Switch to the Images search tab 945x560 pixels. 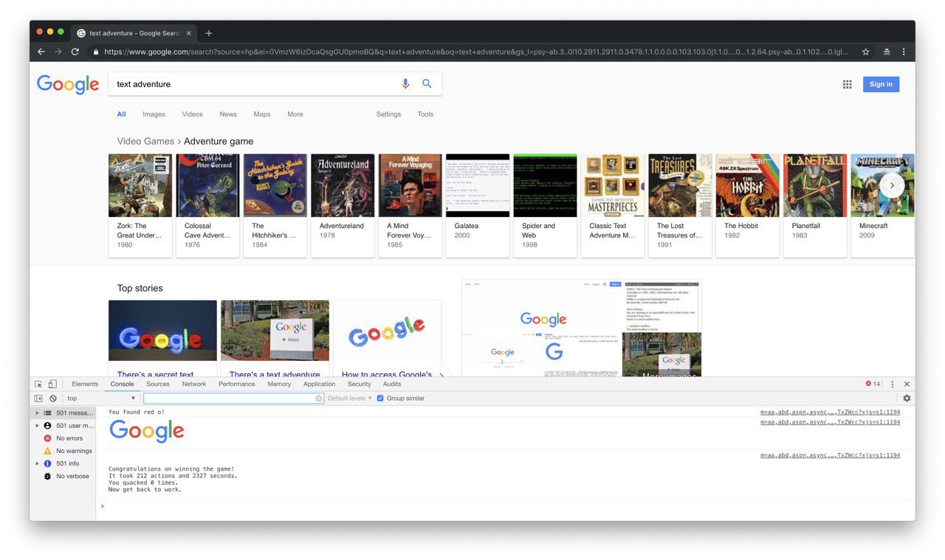(154, 114)
